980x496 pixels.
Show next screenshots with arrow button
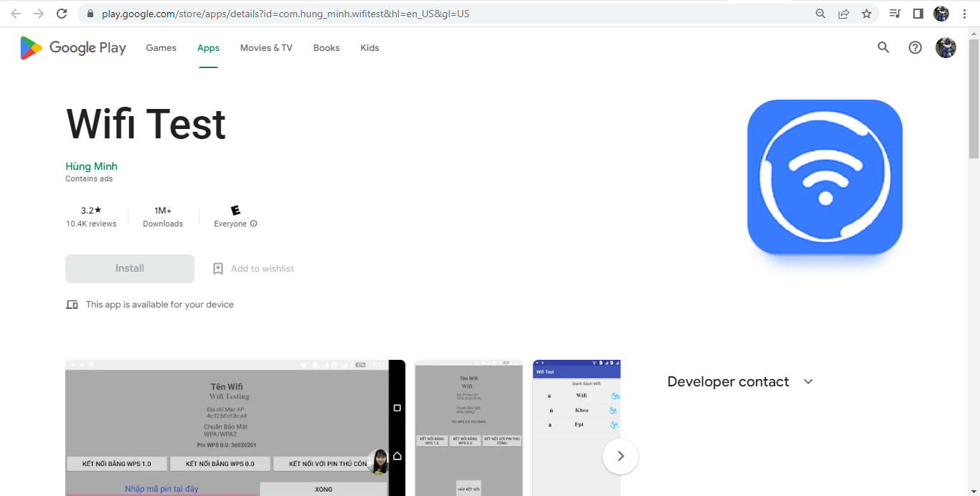coord(621,457)
